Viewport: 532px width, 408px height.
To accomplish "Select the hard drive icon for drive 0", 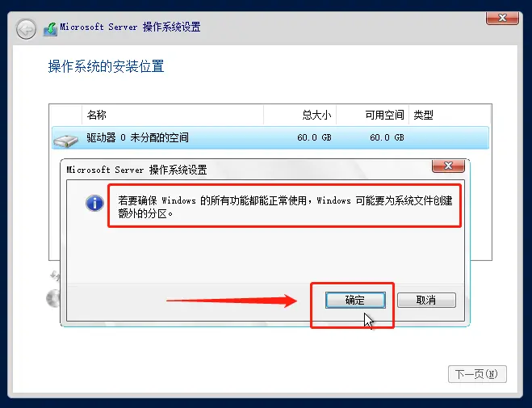I will (x=66, y=140).
